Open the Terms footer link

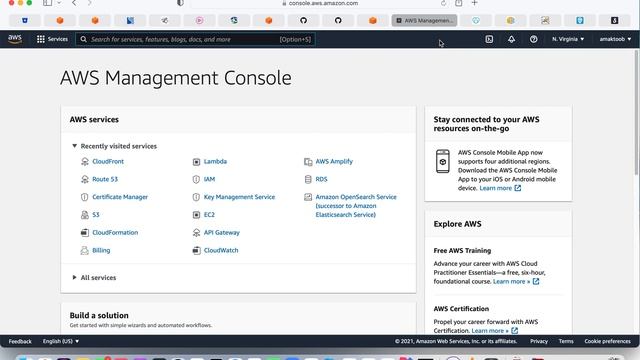(x=566, y=341)
